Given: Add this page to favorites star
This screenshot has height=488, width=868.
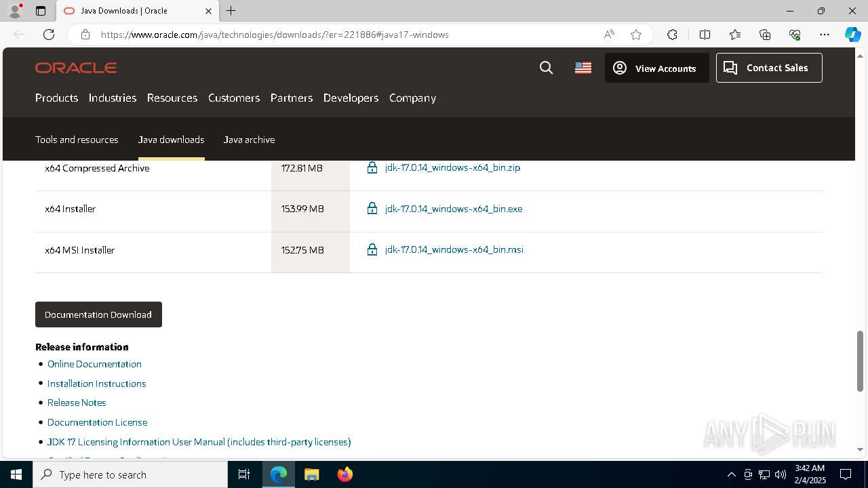Looking at the screenshot, I should point(636,35).
